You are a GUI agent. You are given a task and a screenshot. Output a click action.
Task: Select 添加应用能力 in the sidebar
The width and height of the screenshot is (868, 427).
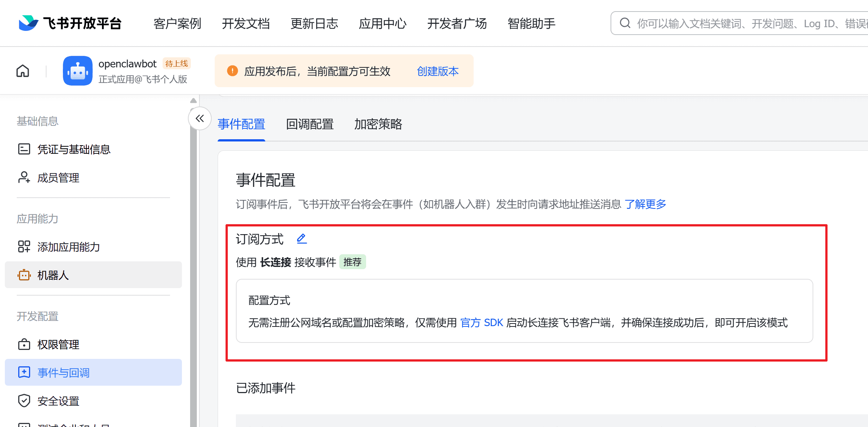pos(68,247)
